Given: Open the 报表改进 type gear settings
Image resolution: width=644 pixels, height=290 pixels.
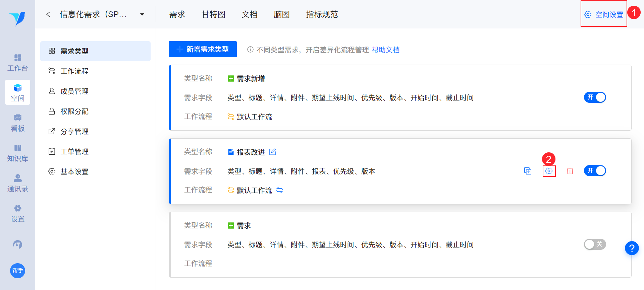Looking at the screenshot, I should [x=549, y=171].
